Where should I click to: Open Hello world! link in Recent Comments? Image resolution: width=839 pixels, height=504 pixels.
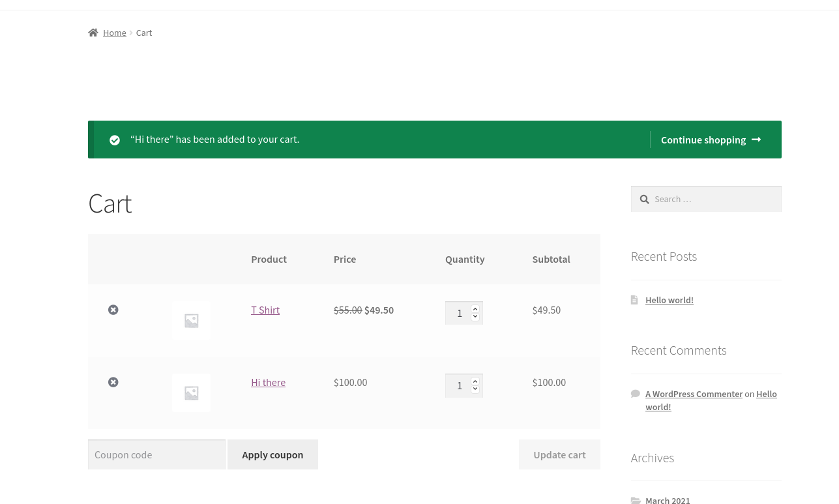click(767, 394)
